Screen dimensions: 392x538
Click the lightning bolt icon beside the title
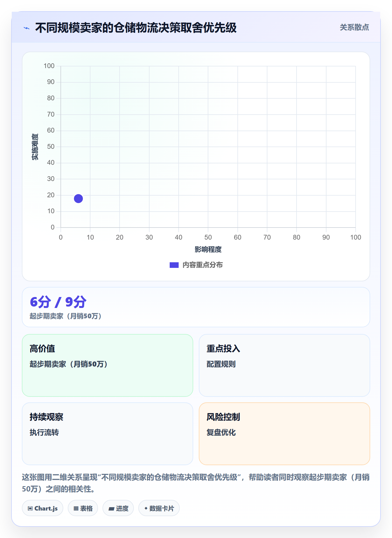27,28
